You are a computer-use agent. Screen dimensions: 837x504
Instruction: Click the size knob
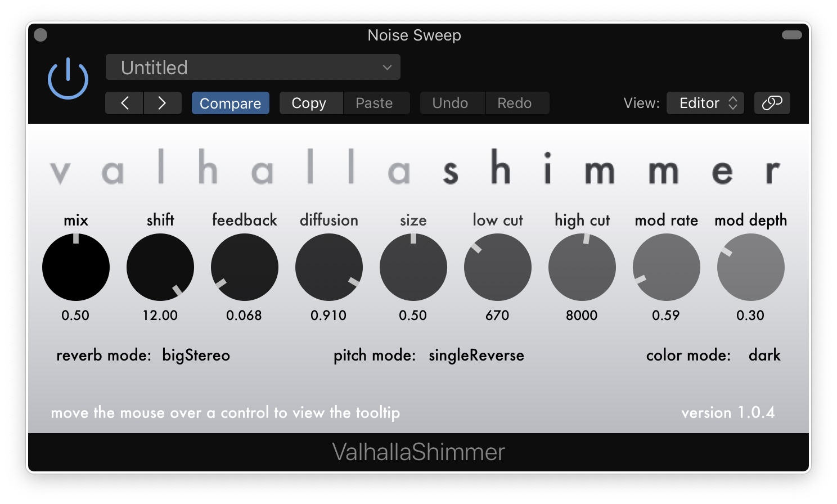coord(413,267)
